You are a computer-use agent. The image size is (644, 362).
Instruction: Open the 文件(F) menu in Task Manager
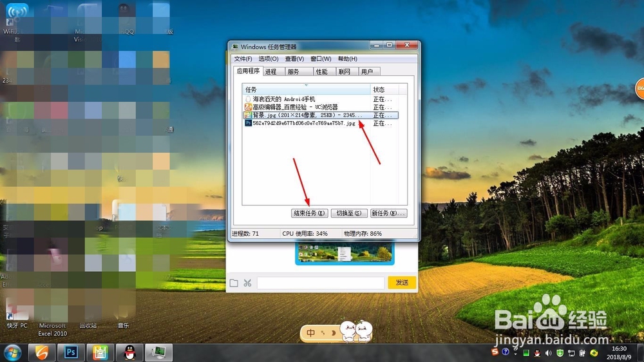(243, 59)
